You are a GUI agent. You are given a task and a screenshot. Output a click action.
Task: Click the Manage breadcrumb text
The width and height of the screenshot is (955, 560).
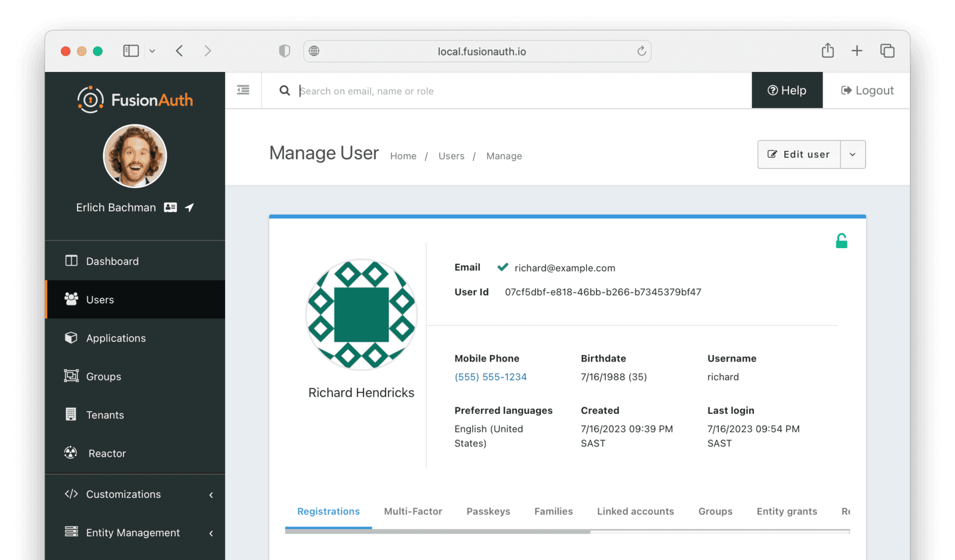(504, 156)
